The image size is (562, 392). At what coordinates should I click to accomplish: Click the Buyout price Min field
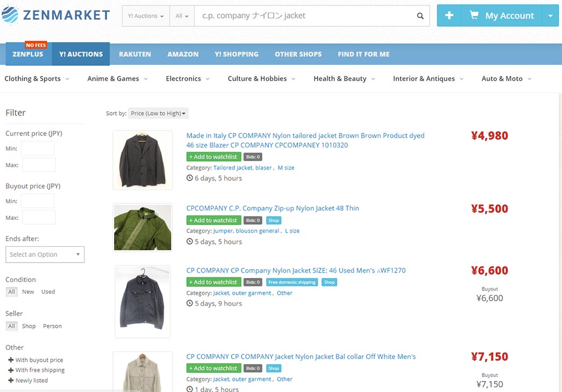[x=38, y=201]
